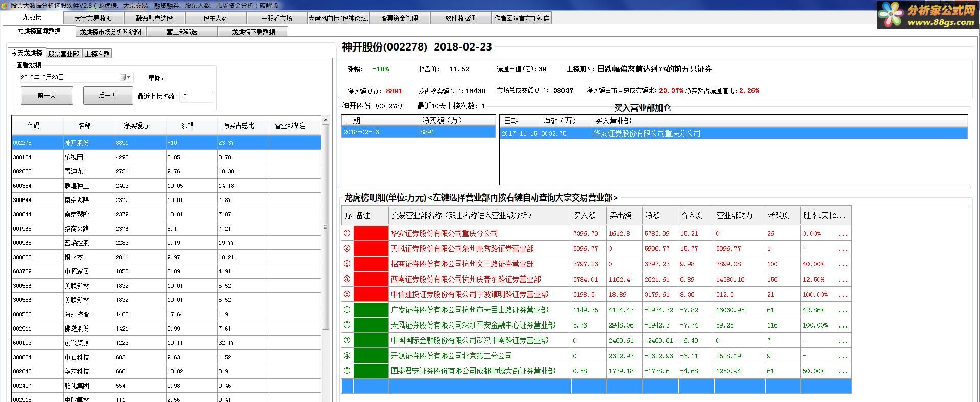This screenshot has height=402, width=980.
Task: Click the 买入额 column header in detail table
Action: tap(589, 216)
